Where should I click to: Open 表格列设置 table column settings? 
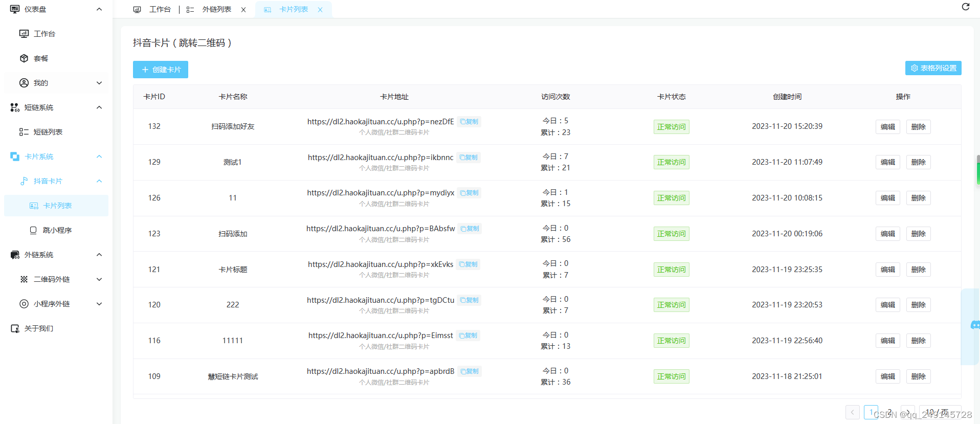(x=933, y=68)
